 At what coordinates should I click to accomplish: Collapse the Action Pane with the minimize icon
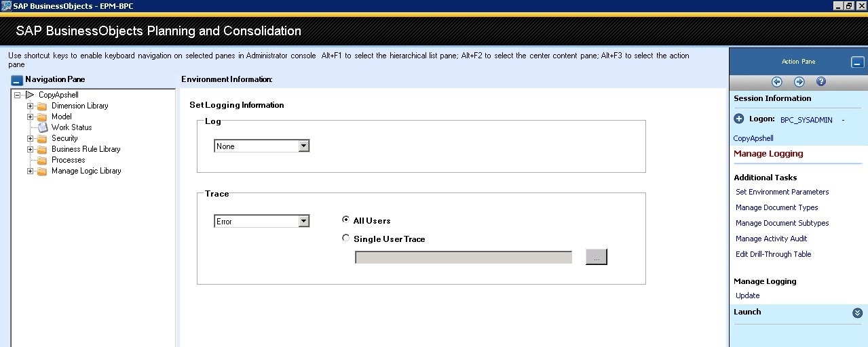[857, 62]
